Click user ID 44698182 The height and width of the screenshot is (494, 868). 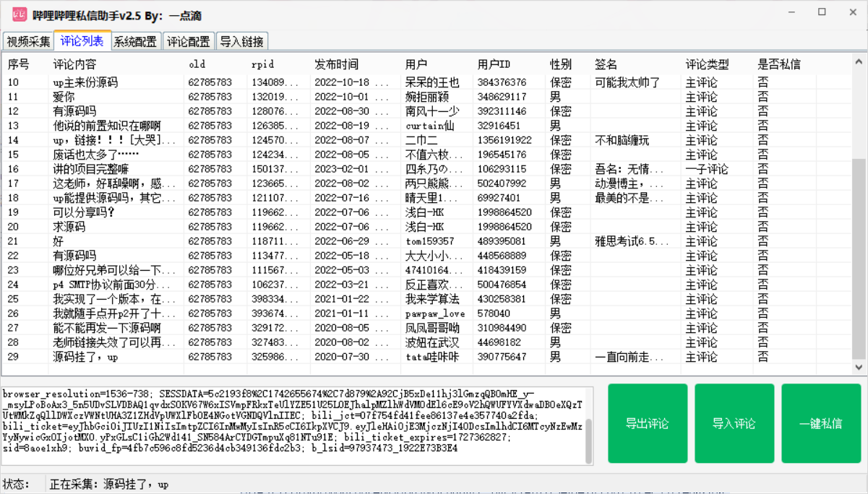coord(499,342)
